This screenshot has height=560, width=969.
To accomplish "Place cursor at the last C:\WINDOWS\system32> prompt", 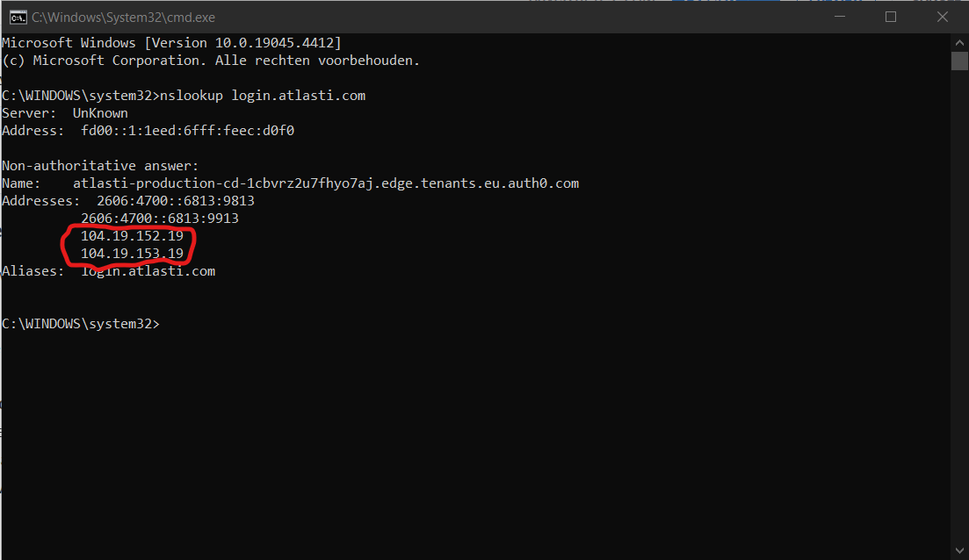I will click(81, 324).
